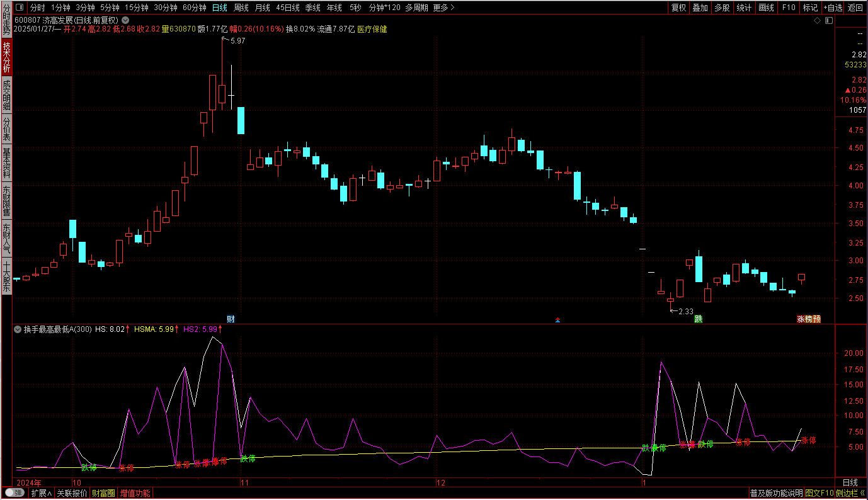Click the 标记 mark button
This screenshot has height=500, width=868.
click(810, 8)
